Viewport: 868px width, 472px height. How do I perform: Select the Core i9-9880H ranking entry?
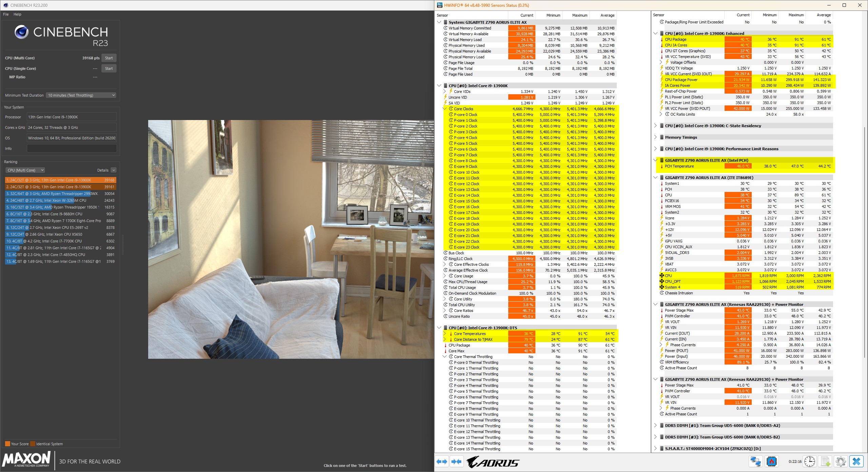tap(61, 214)
